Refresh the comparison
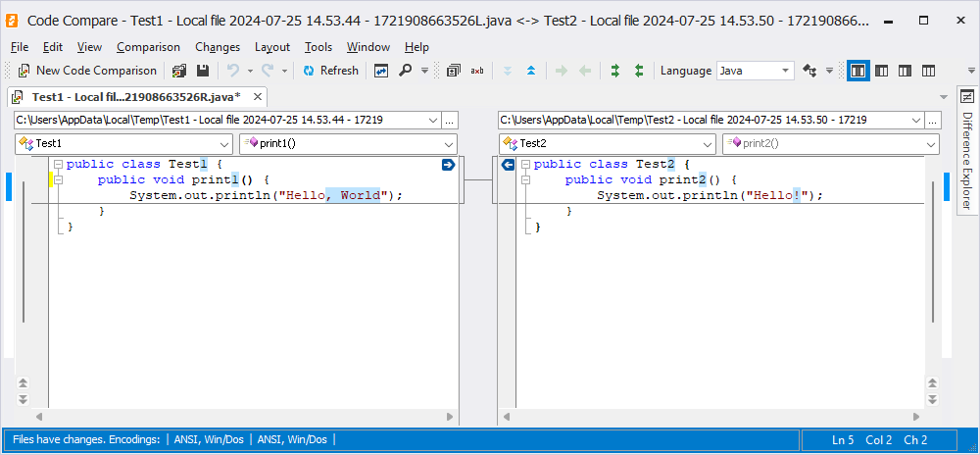The image size is (980, 455). point(330,71)
